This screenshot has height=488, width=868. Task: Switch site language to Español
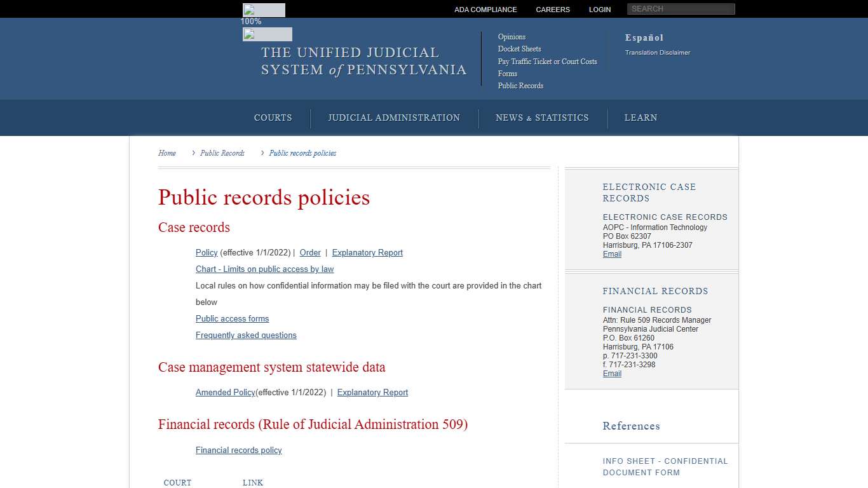644,37
